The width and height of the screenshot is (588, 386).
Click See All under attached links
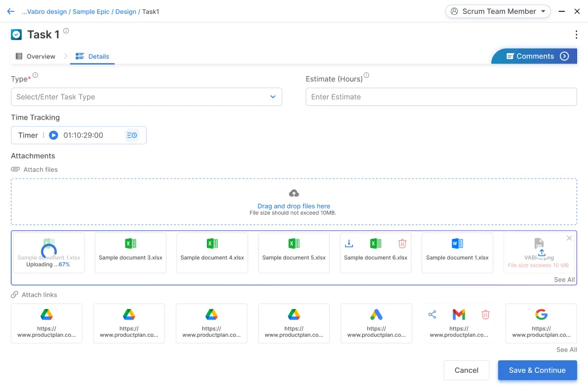[x=566, y=349]
